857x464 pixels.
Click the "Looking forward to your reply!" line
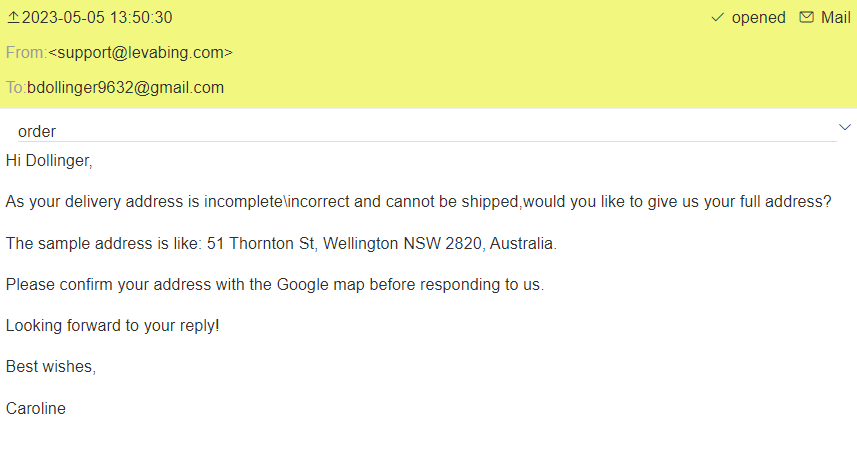pyautogui.click(x=113, y=326)
